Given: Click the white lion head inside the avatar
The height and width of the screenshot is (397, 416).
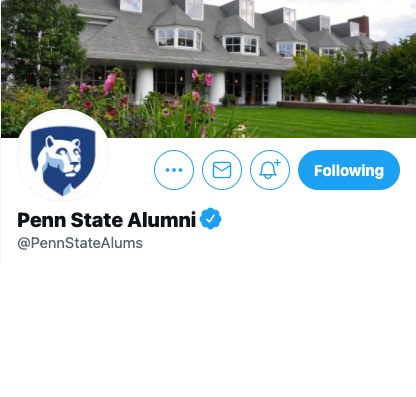Looking at the screenshot, I should pyautogui.click(x=63, y=156).
